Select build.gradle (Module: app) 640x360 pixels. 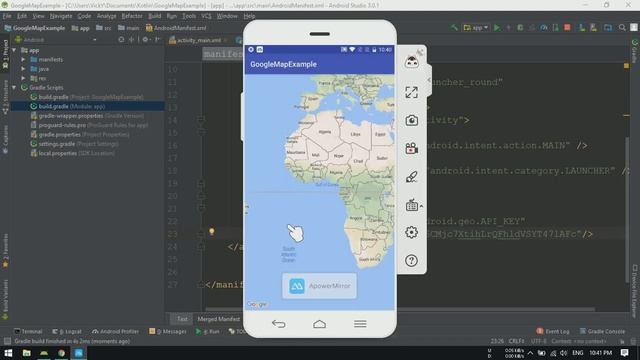[68, 107]
